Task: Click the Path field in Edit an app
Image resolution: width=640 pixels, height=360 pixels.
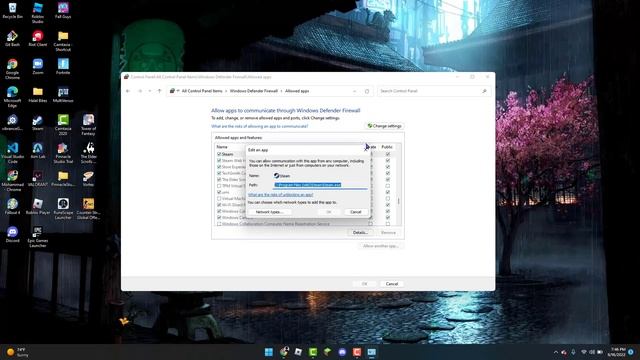Action: [320, 185]
